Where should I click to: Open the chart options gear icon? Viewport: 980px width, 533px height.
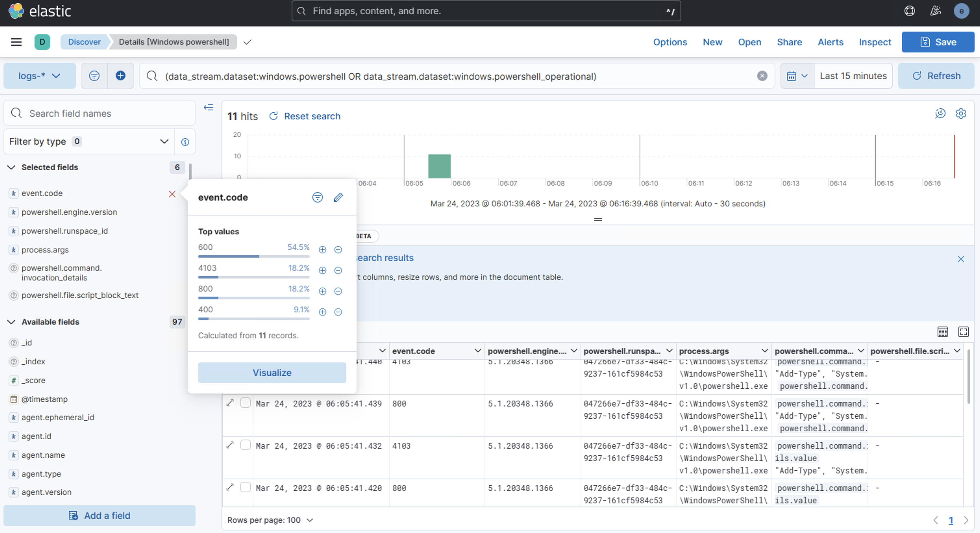click(x=961, y=113)
